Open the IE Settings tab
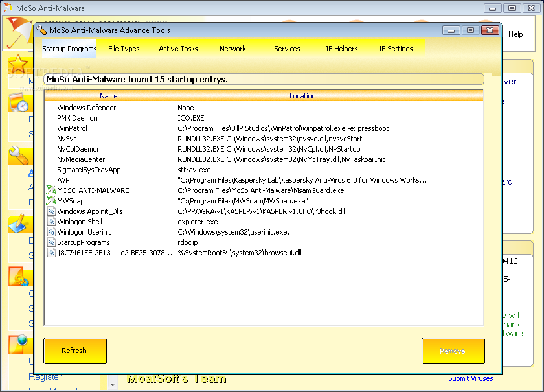This screenshot has height=392, width=544. coord(396,49)
